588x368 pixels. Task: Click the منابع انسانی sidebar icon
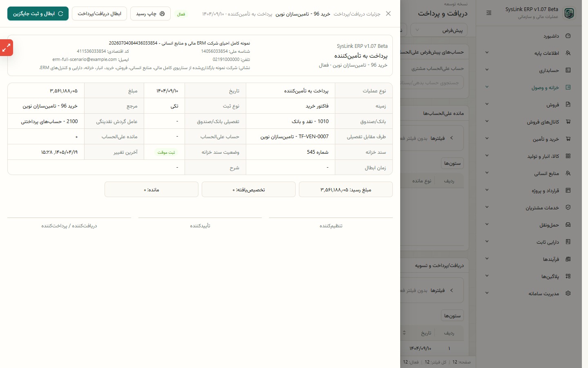[568, 173]
